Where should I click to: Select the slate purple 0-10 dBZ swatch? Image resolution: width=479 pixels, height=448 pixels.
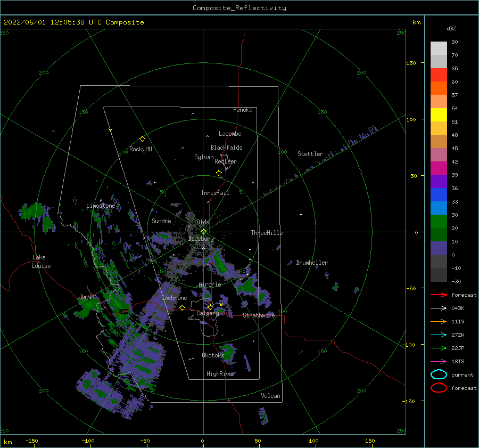(x=439, y=248)
